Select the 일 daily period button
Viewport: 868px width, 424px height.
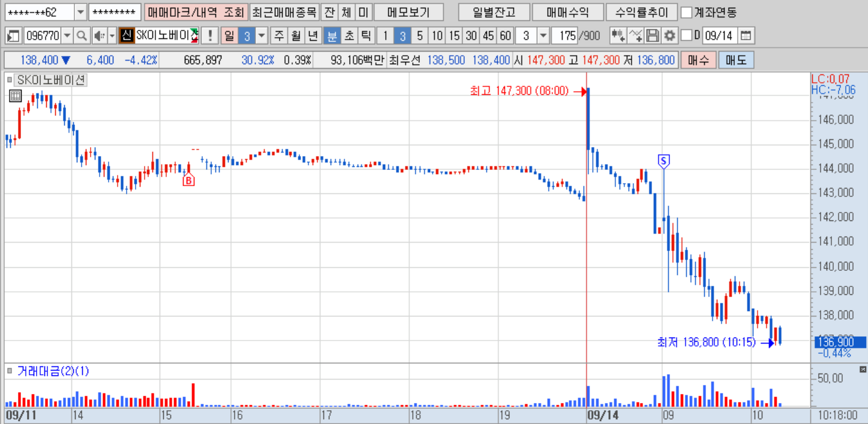(229, 36)
